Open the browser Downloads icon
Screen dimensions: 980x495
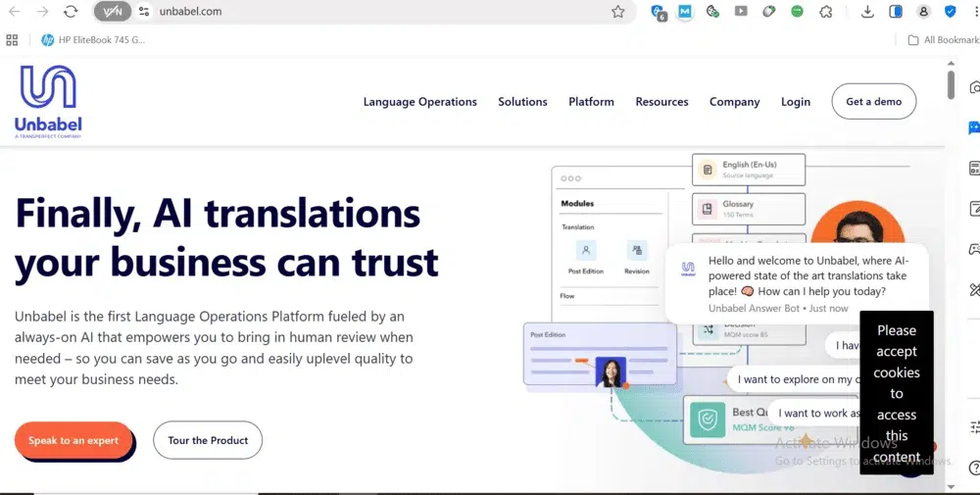(x=867, y=11)
